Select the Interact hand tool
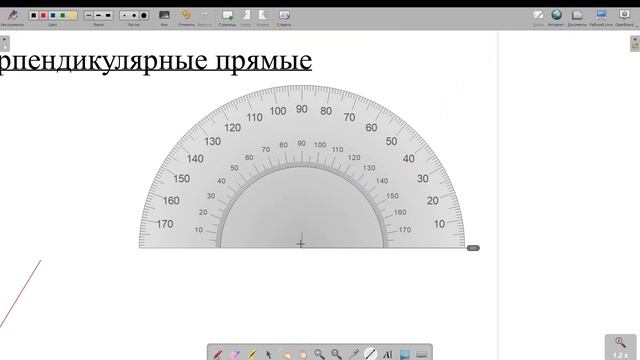The width and height of the screenshot is (640, 360). click(286, 354)
